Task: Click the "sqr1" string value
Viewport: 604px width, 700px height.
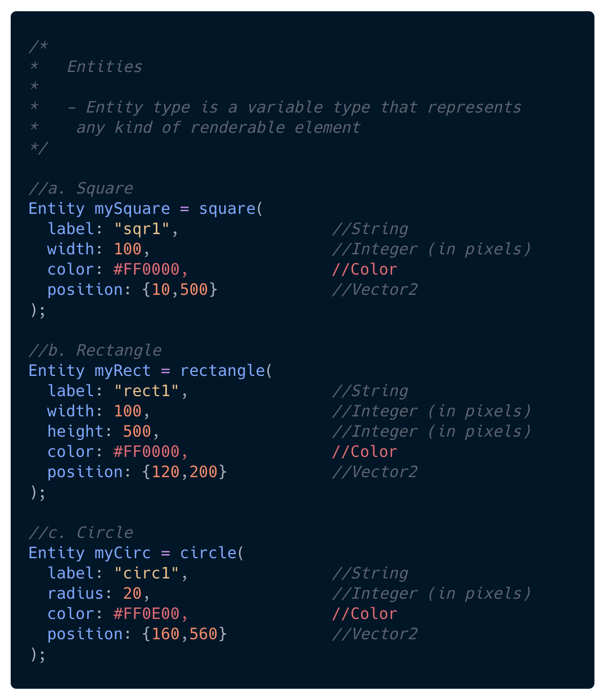Action: click(142, 229)
